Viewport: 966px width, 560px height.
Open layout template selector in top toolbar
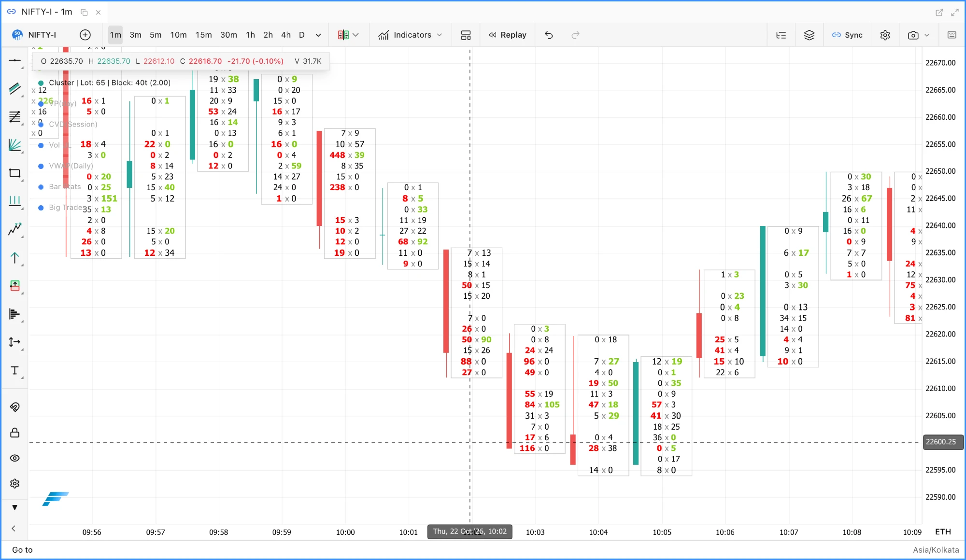(466, 35)
